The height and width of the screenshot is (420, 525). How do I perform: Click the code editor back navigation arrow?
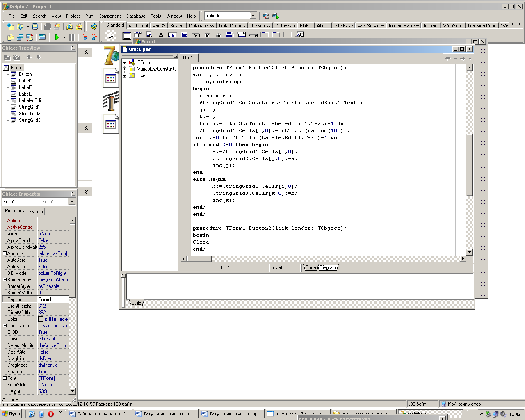pos(448,58)
